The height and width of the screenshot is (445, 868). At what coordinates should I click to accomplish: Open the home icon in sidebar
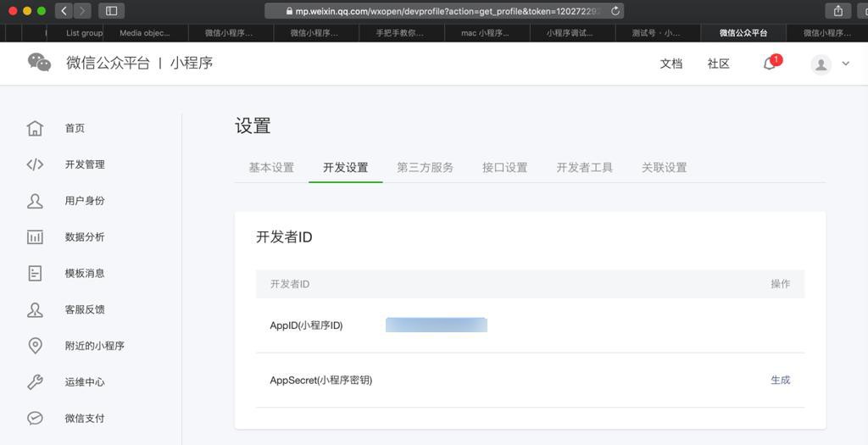click(35, 128)
